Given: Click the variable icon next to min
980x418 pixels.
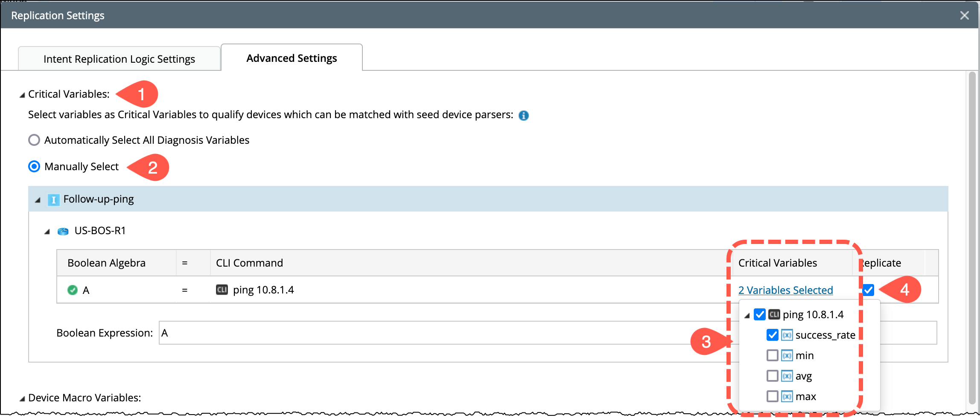Looking at the screenshot, I should pos(787,356).
